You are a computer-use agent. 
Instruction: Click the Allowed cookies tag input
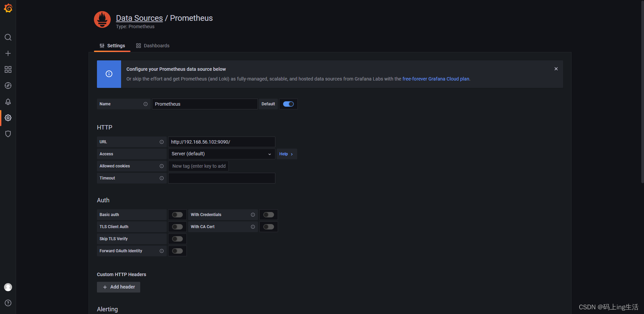pos(199,166)
